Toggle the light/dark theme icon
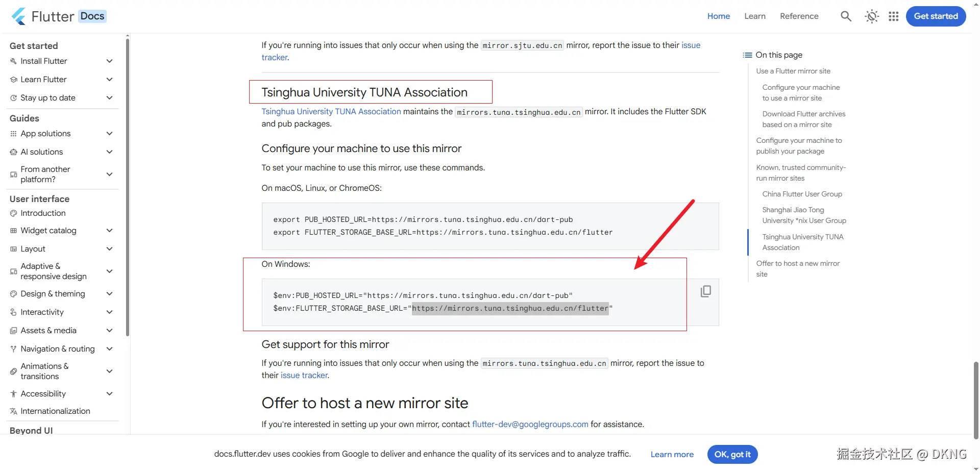 (x=872, y=16)
